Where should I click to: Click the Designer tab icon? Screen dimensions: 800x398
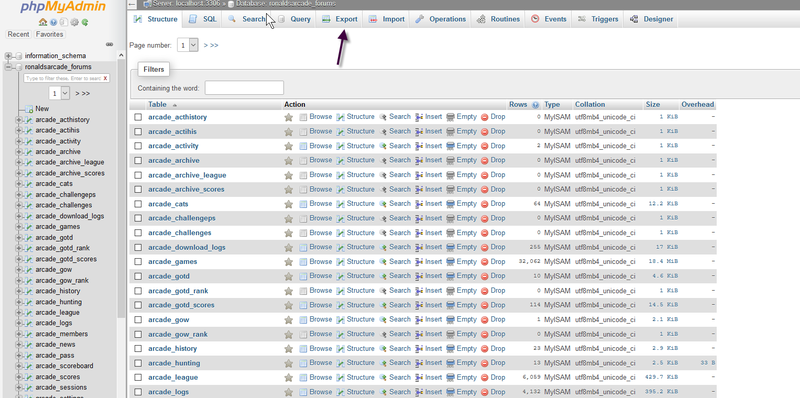tap(634, 19)
